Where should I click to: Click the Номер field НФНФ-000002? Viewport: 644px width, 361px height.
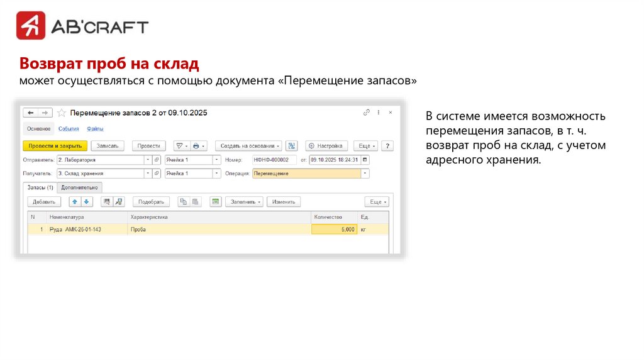(x=274, y=160)
